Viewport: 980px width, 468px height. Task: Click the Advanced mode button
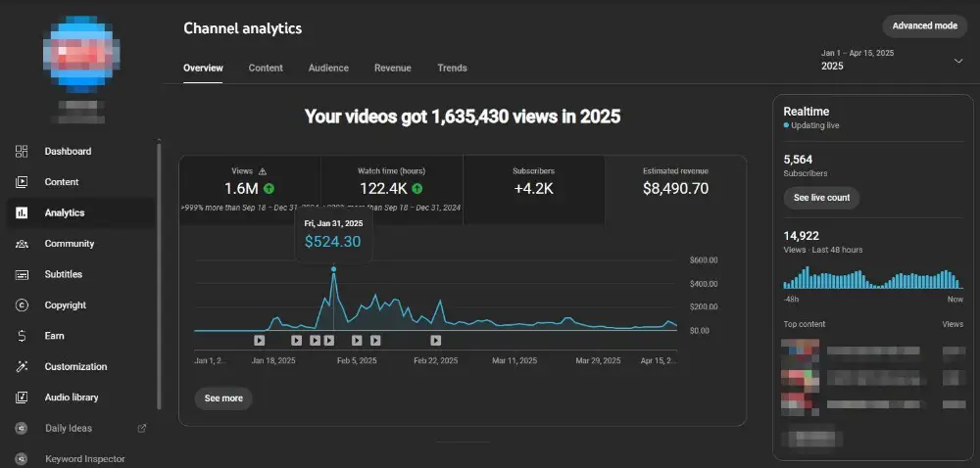click(924, 26)
